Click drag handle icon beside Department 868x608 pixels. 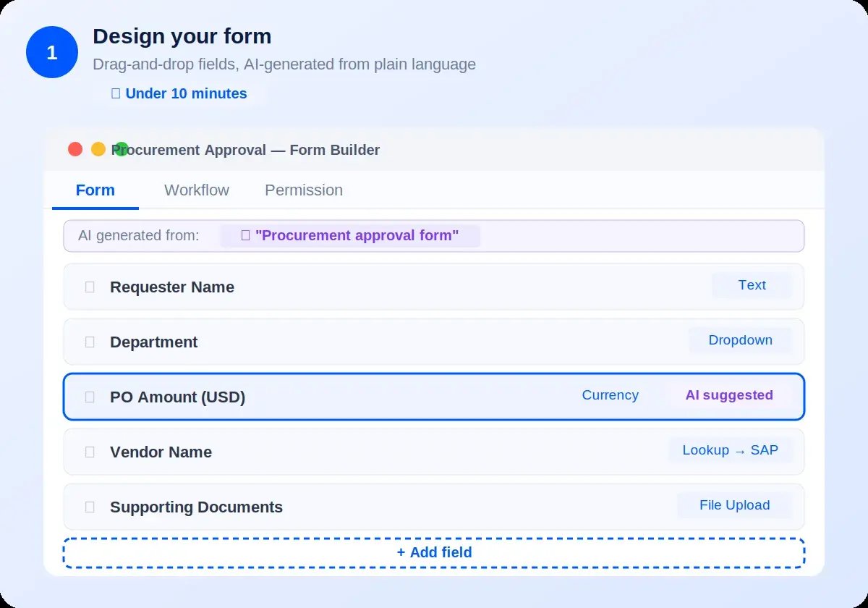90,342
